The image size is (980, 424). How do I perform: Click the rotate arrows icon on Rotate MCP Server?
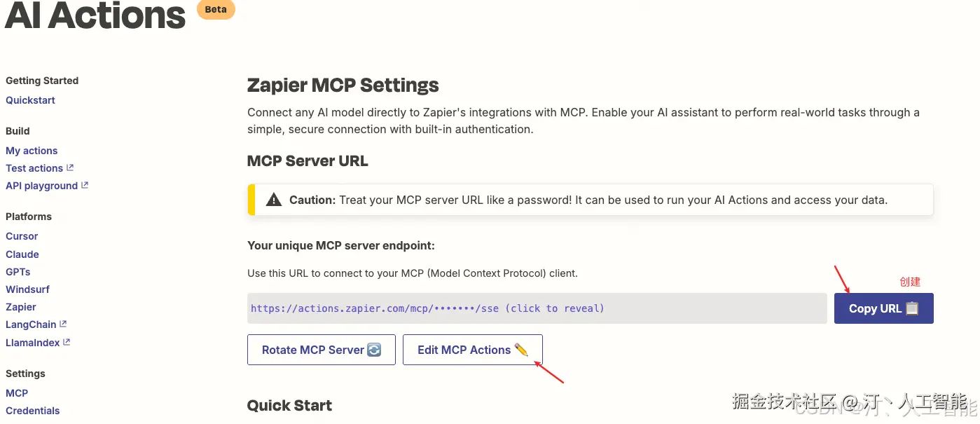(x=374, y=350)
